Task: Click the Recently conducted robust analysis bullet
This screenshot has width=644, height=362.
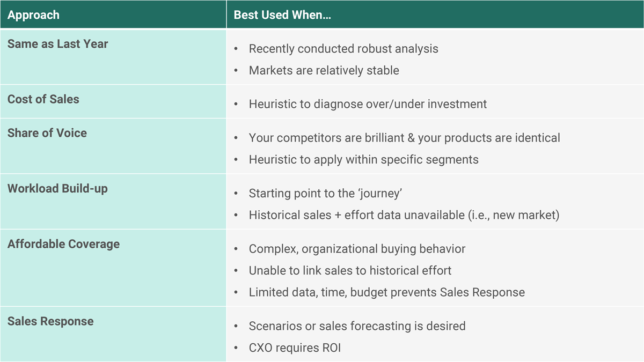Action: (343, 49)
